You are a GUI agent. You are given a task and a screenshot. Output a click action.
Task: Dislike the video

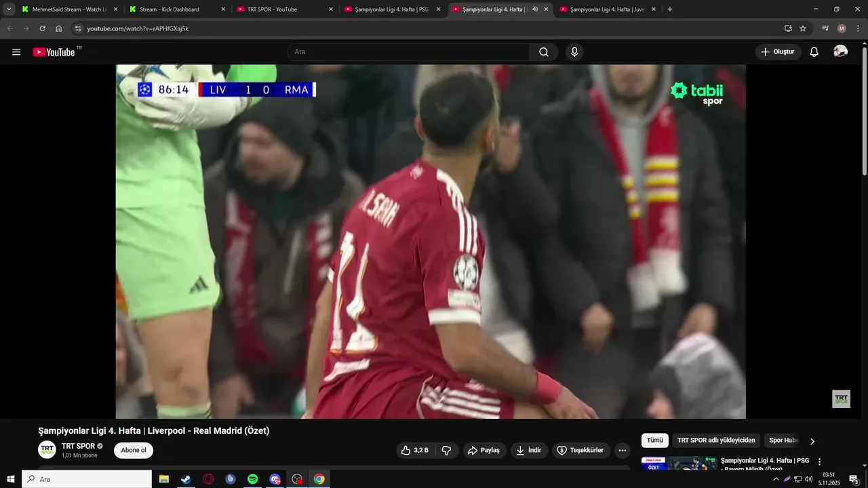446,450
